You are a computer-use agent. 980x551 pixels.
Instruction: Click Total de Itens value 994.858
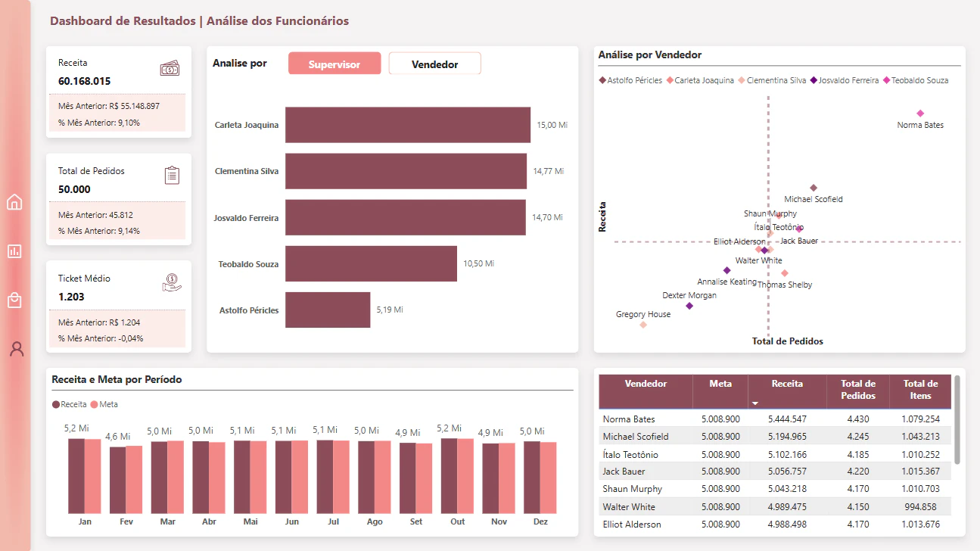click(922, 507)
